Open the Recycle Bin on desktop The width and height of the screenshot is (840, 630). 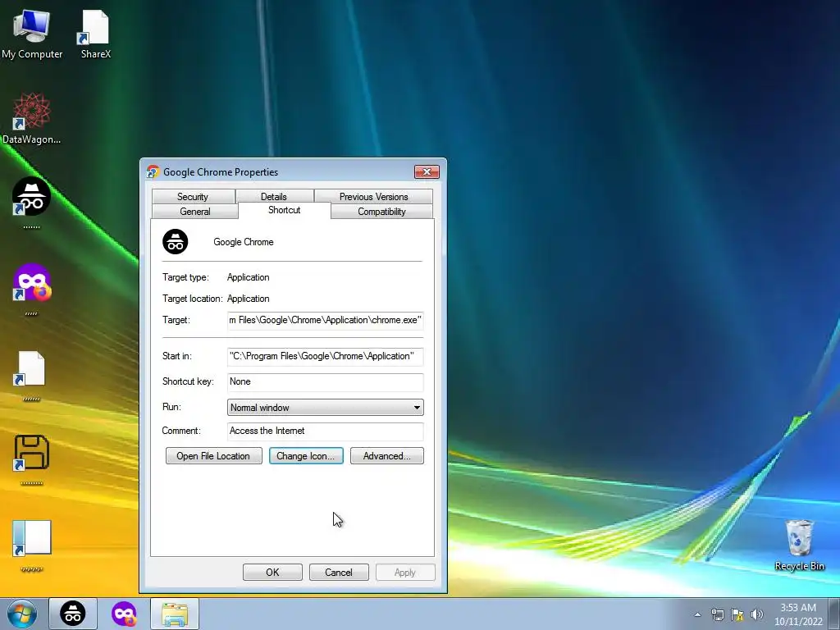point(799,545)
